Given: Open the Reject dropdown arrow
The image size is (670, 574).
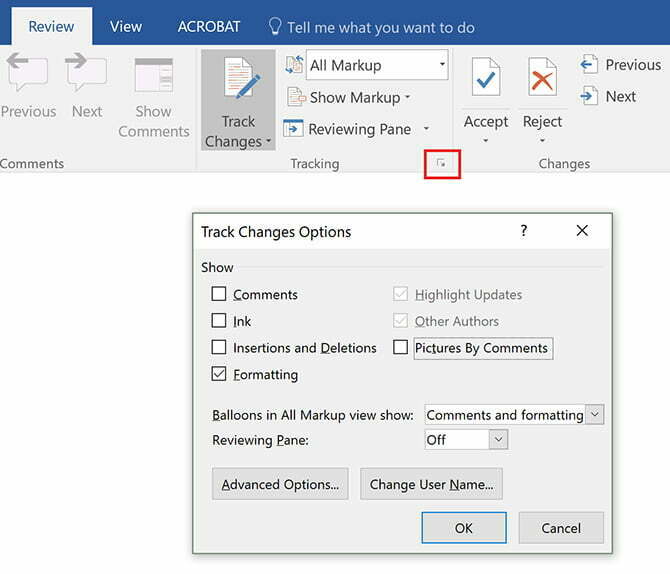Looking at the screenshot, I should pyautogui.click(x=542, y=140).
